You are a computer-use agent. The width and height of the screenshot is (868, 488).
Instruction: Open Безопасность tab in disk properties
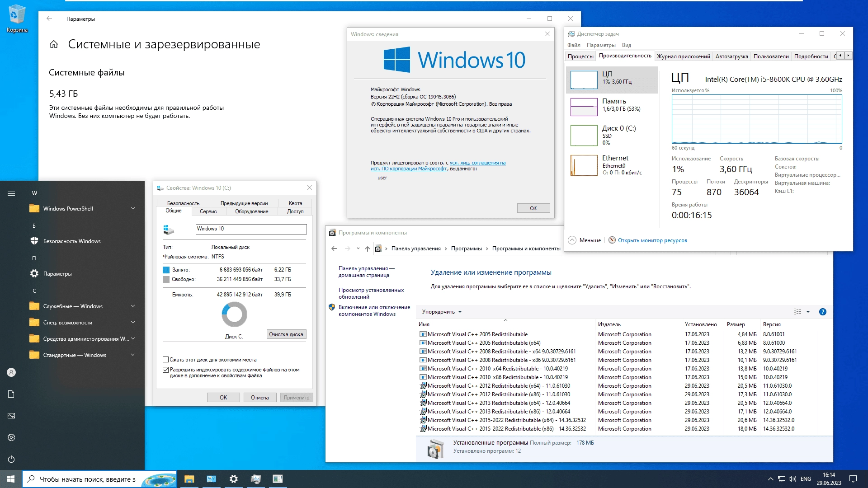tap(183, 203)
